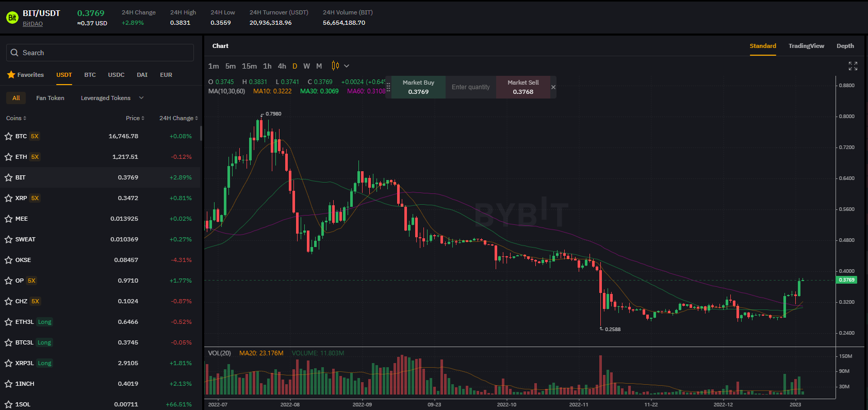
Task: Set chart interval to 5m
Action: click(x=231, y=66)
